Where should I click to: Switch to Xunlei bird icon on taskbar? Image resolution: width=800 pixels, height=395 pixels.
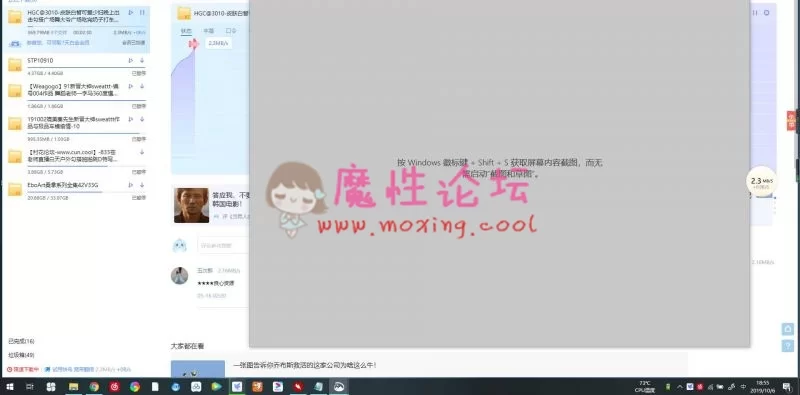[237, 387]
